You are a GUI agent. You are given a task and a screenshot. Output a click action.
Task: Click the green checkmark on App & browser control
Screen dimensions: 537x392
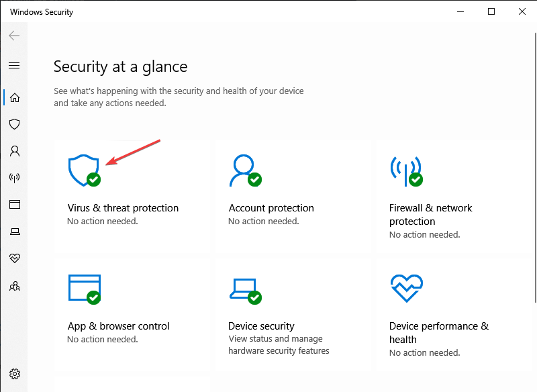point(94,297)
